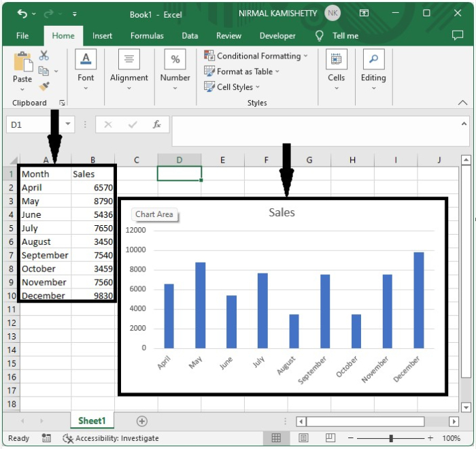Image resolution: width=476 pixels, height=449 pixels.
Task: Select the Format Painter brush
Action: 44,86
